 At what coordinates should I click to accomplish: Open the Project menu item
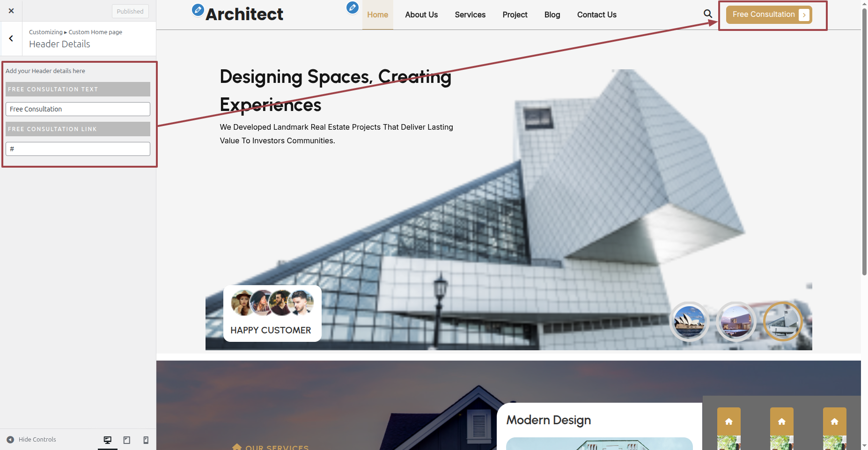515,15
